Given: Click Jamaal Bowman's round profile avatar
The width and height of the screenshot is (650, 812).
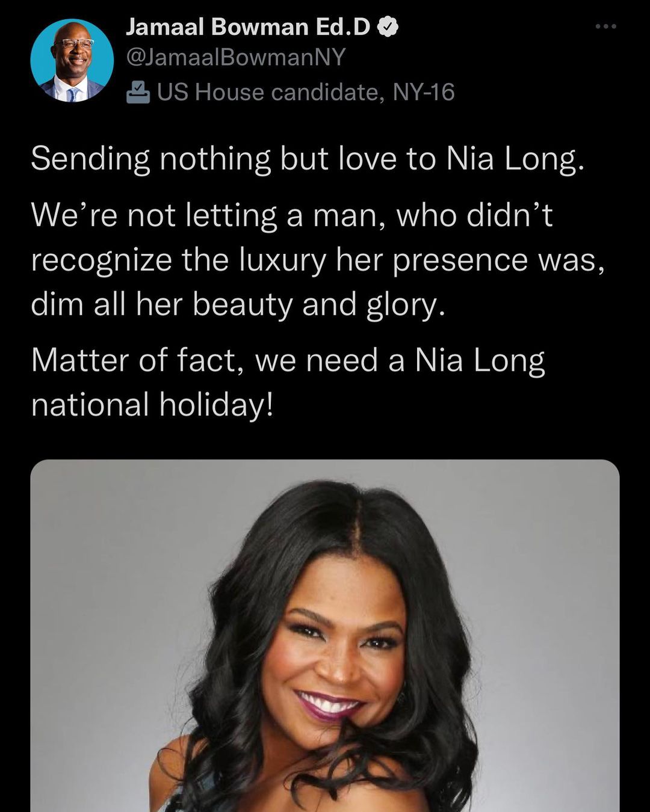Looking at the screenshot, I should (72, 60).
